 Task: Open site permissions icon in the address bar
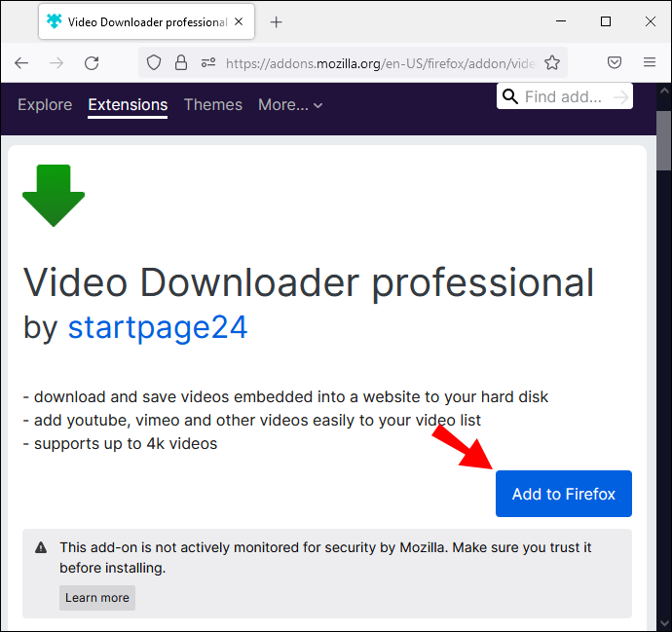208,63
